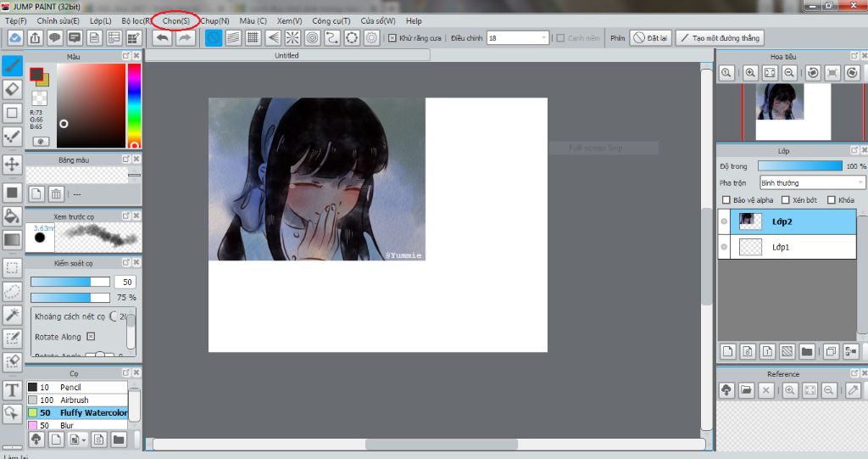The image size is (868, 459).
Task: Duplicate the current layer
Action: (x=831, y=351)
